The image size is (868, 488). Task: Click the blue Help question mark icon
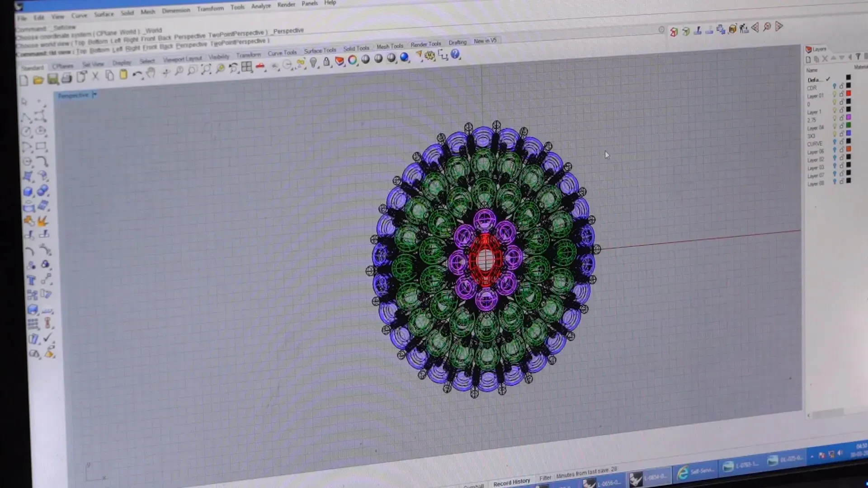[455, 54]
